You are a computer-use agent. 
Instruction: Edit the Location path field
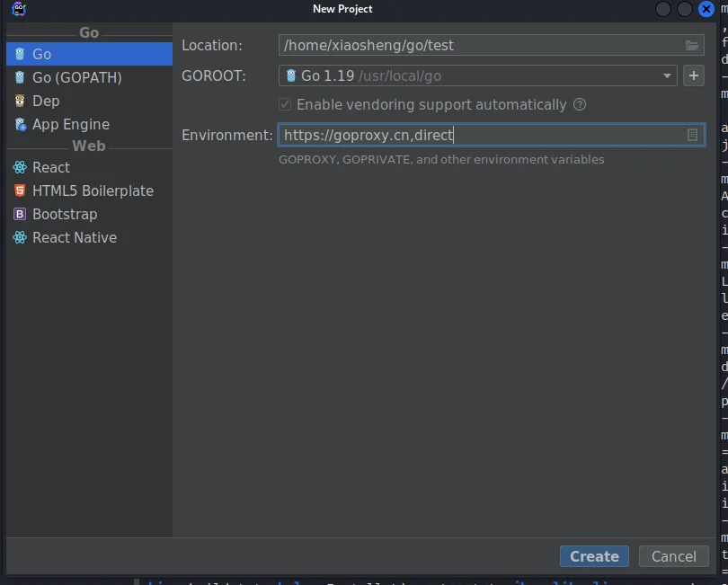[492, 46]
